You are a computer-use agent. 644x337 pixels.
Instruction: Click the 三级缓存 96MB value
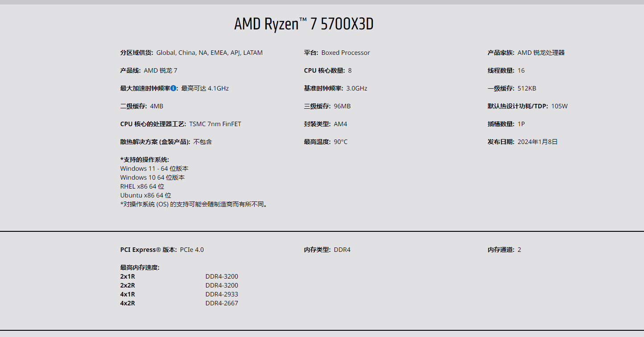[342, 106]
